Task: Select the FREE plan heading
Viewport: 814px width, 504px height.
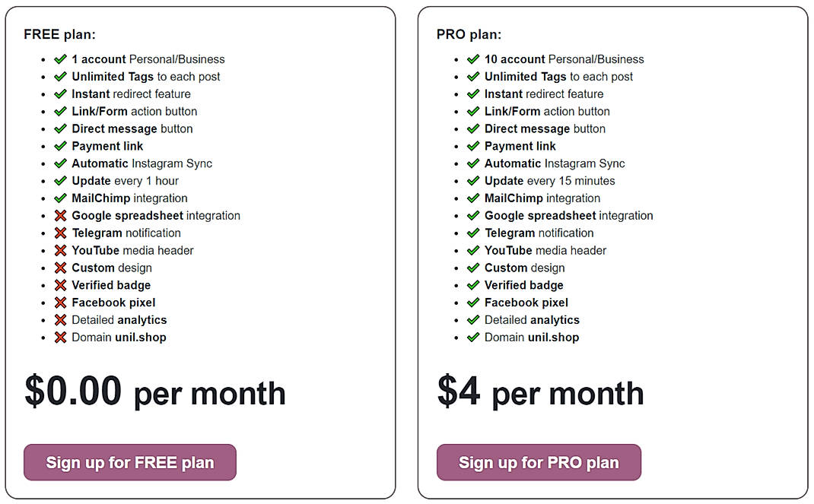Action: (59, 34)
